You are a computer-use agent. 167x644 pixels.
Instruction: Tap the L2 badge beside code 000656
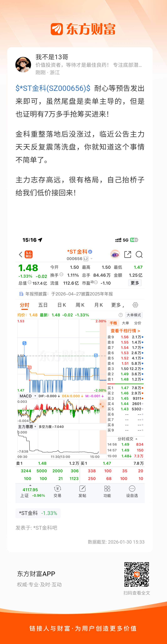(x=86, y=259)
